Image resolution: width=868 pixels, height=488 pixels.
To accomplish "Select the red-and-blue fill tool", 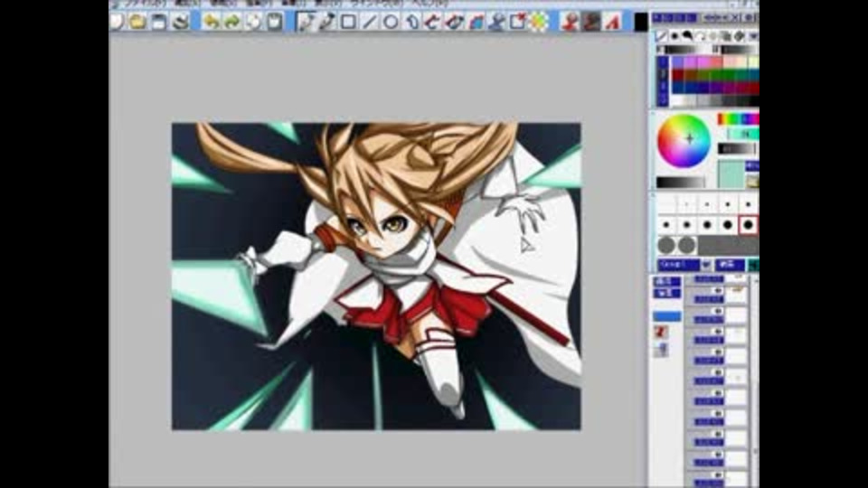I will (476, 22).
